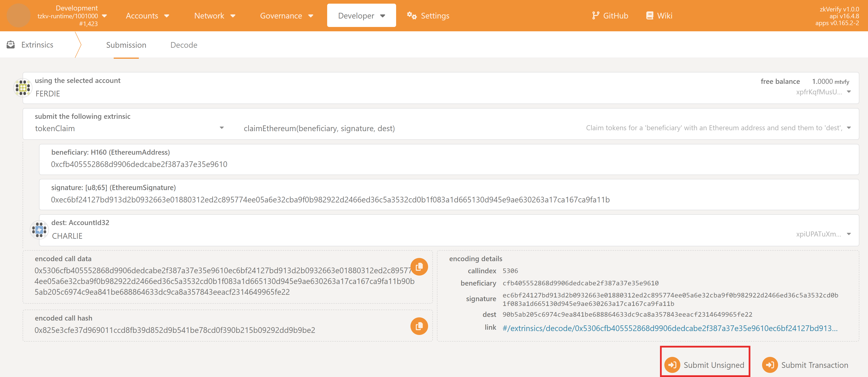Click Submit Transaction button
868x377 pixels.
(x=805, y=364)
